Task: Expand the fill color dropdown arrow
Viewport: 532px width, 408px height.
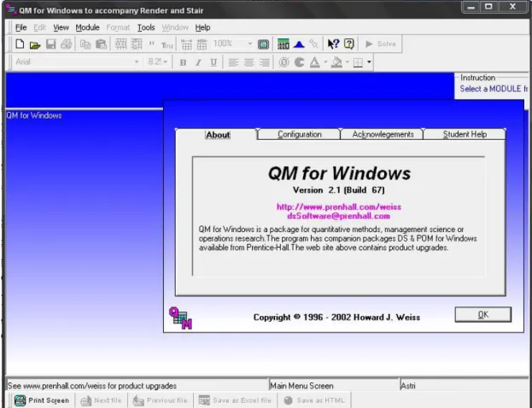Action: click(347, 62)
